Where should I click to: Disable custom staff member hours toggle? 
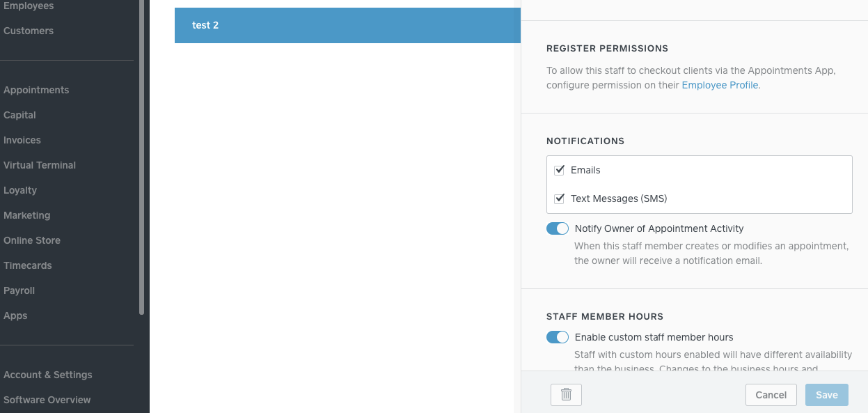point(558,337)
